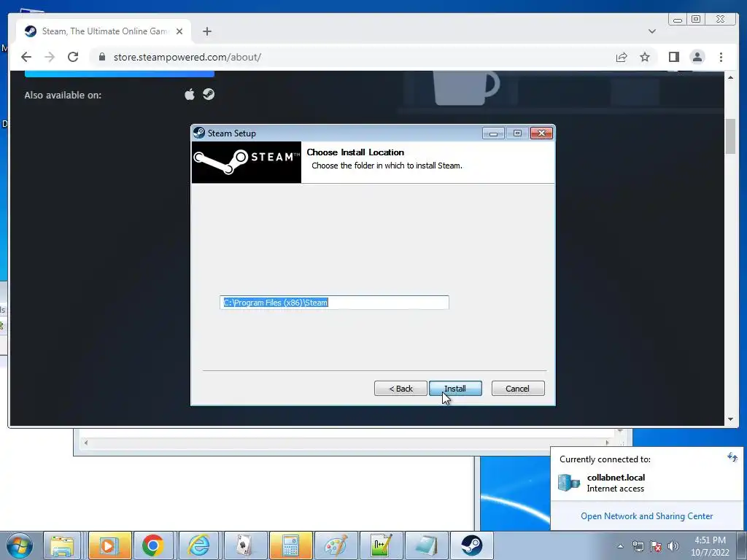The image size is (747, 560).
Task: Open Solitaire card game taskbar icon
Action: point(244,545)
